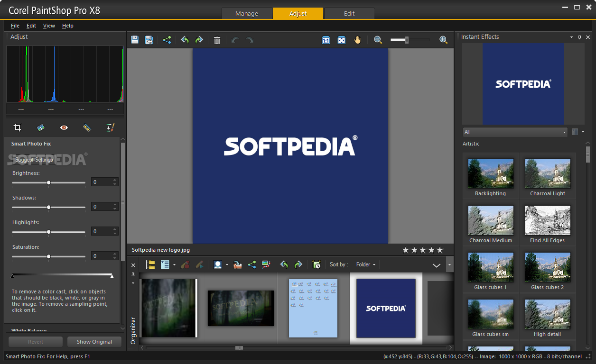
Task: Open the All category dropdown in Instant Effects
Action: [x=515, y=132]
